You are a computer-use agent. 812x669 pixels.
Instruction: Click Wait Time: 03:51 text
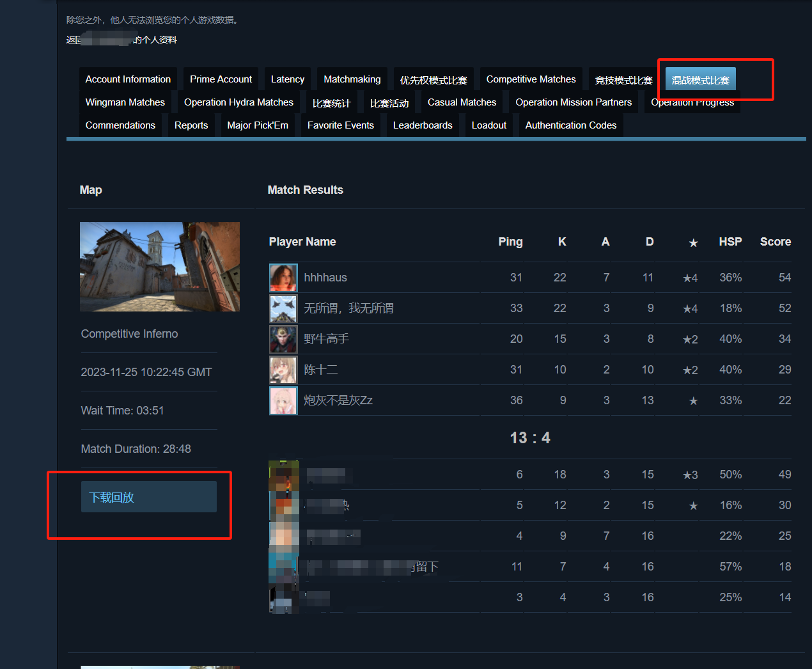click(122, 411)
